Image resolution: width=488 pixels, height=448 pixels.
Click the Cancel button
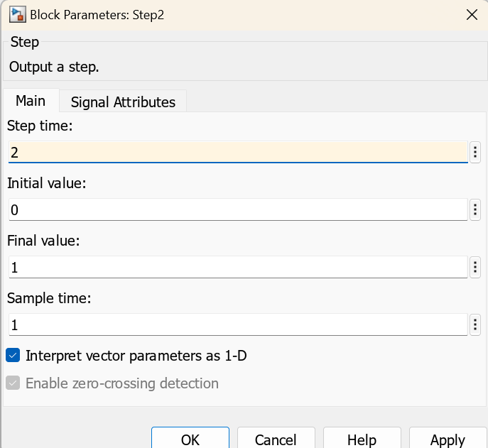[276, 439]
